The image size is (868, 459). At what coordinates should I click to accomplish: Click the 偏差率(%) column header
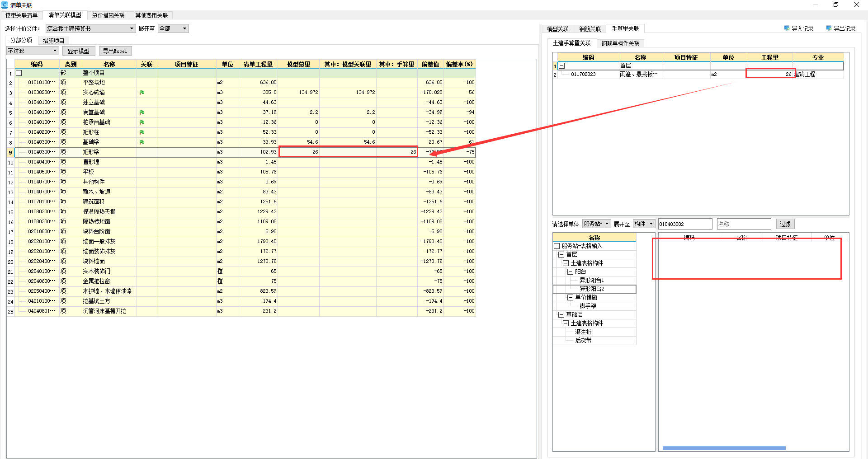point(459,64)
